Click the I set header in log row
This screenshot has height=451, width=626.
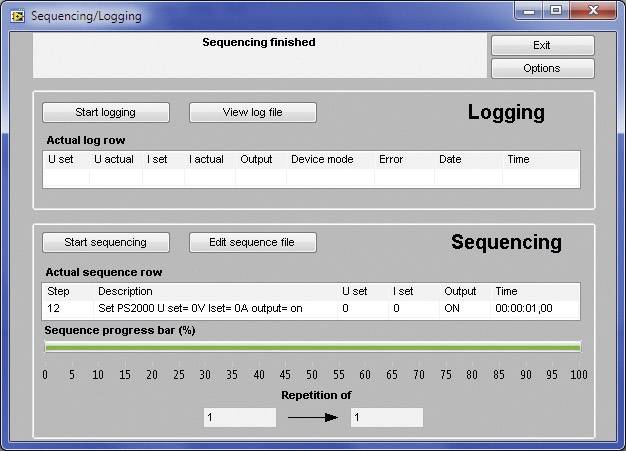pos(157,159)
